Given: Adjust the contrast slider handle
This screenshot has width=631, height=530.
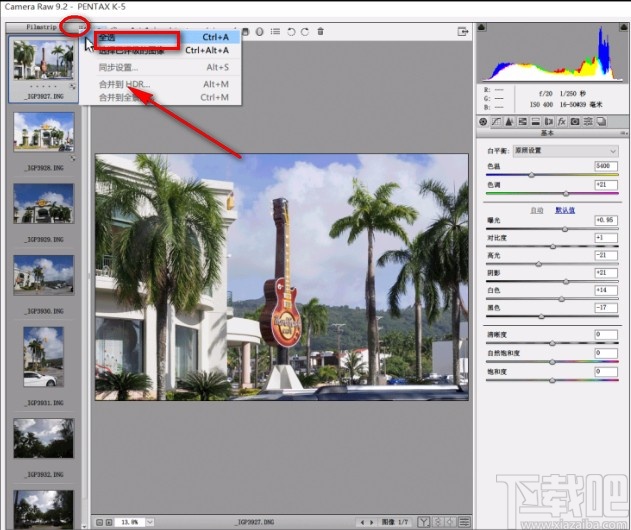Looking at the screenshot, I should pyautogui.click(x=553, y=246).
